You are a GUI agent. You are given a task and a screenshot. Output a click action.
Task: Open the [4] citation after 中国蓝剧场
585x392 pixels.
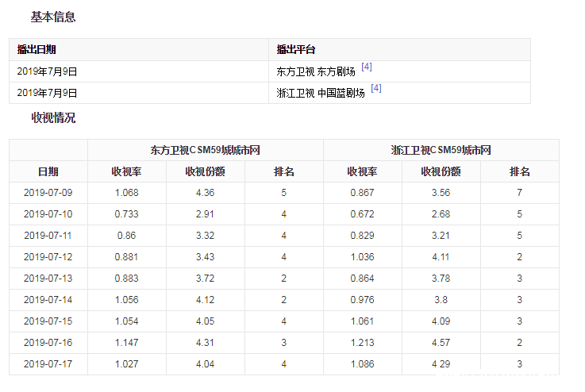[376, 89]
